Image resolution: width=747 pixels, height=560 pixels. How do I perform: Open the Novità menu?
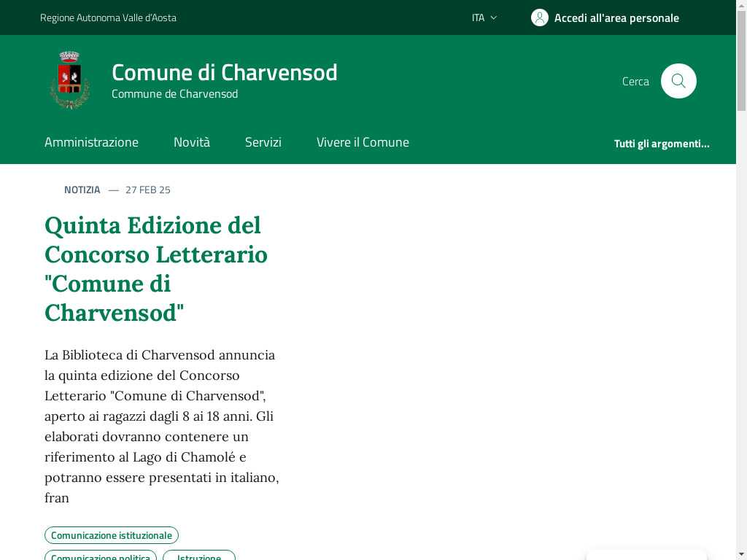(192, 142)
